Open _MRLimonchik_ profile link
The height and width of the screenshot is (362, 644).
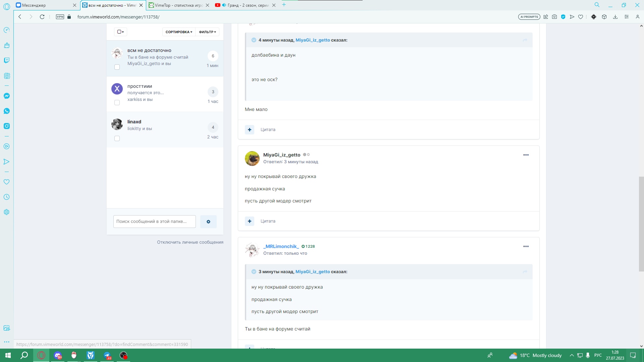point(281,246)
